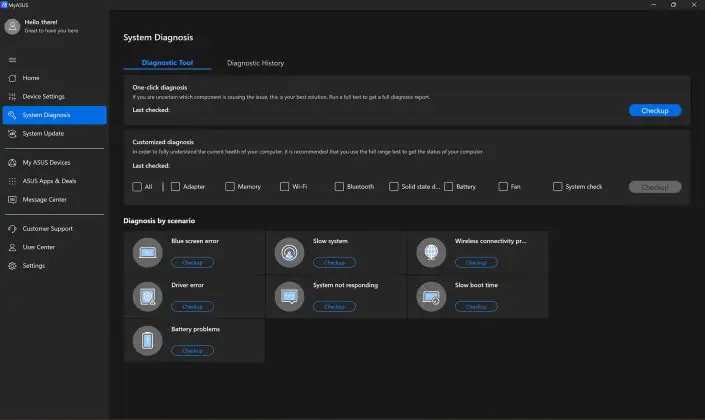Click the My ASUS Devices icon
Image resolution: width=705 pixels, height=420 pixels.
(x=12, y=163)
